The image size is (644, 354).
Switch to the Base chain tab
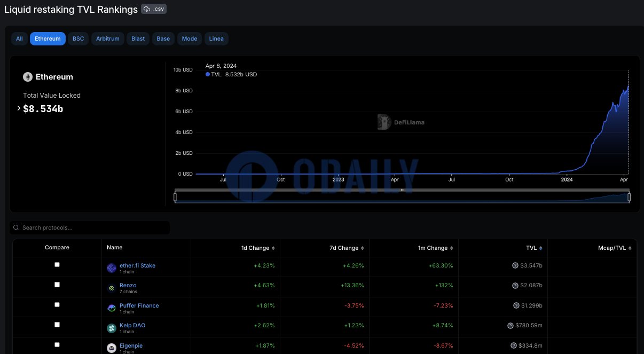click(163, 38)
